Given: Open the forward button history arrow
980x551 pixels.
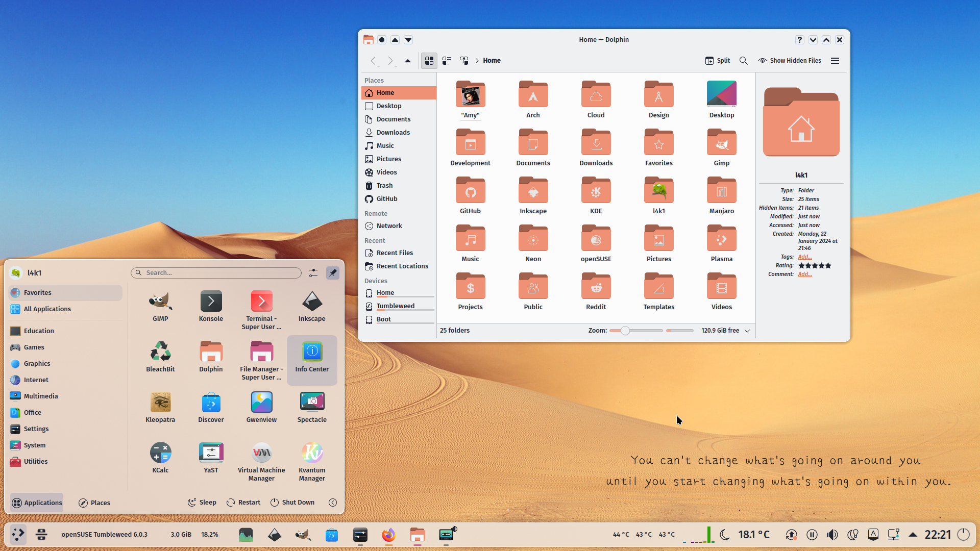Looking at the screenshot, I should (396, 66).
